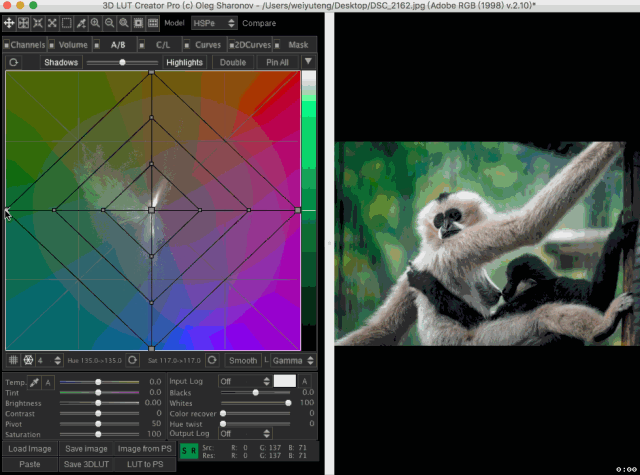Click the Save image button
Screen dimensions: 640x475
point(86,449)
